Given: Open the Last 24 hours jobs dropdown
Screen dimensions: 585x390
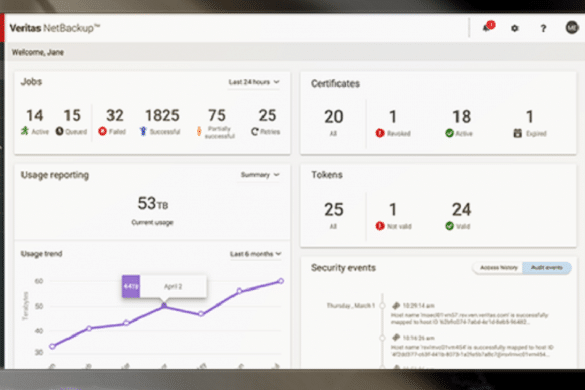Looking at the screenshot, I should pos(254,82).
